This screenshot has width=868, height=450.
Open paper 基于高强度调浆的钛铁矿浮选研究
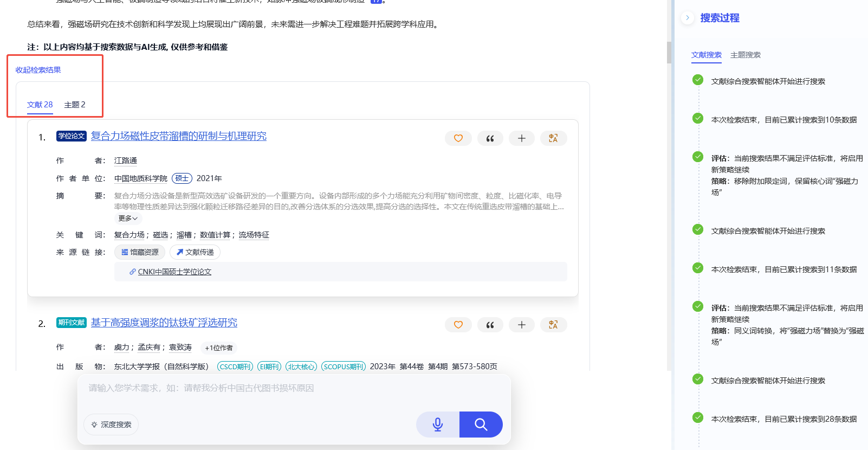pyautogui.click(x=164, y=323)
